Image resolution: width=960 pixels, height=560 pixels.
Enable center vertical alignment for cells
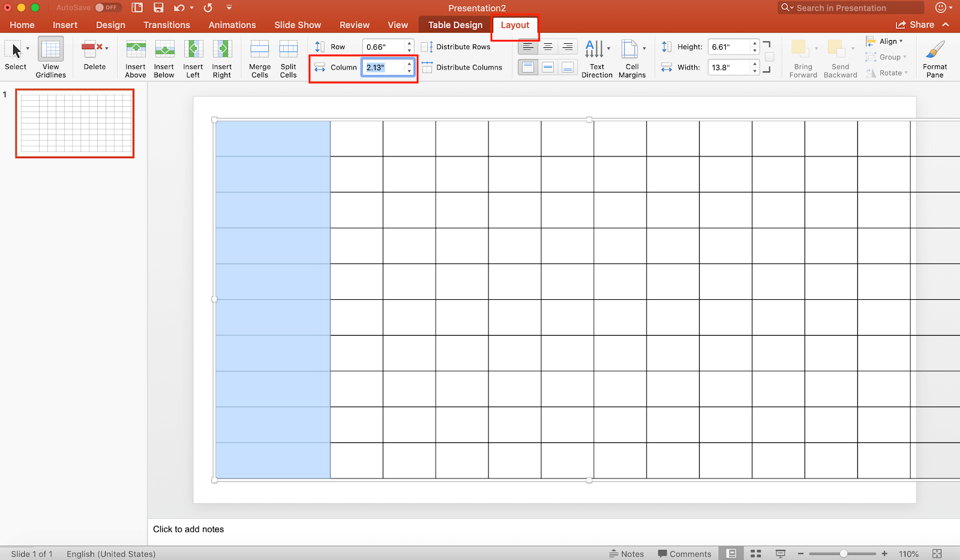point(547,67)
